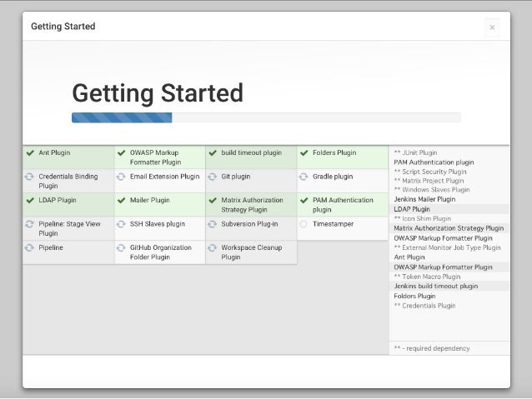The image size is (532, 399).
Task: Click the pending circle next to Timestamper
Action: [x=304, y=224]
